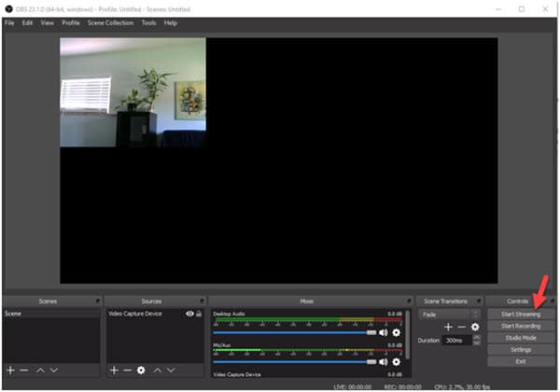Adjust Mic/Aux volume slider
Viewport: 560px width, 392px height.
point(295,362)
